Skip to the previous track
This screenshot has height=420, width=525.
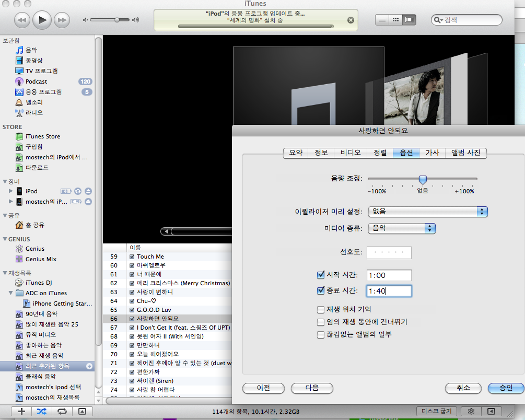click(x=22, y=20)
